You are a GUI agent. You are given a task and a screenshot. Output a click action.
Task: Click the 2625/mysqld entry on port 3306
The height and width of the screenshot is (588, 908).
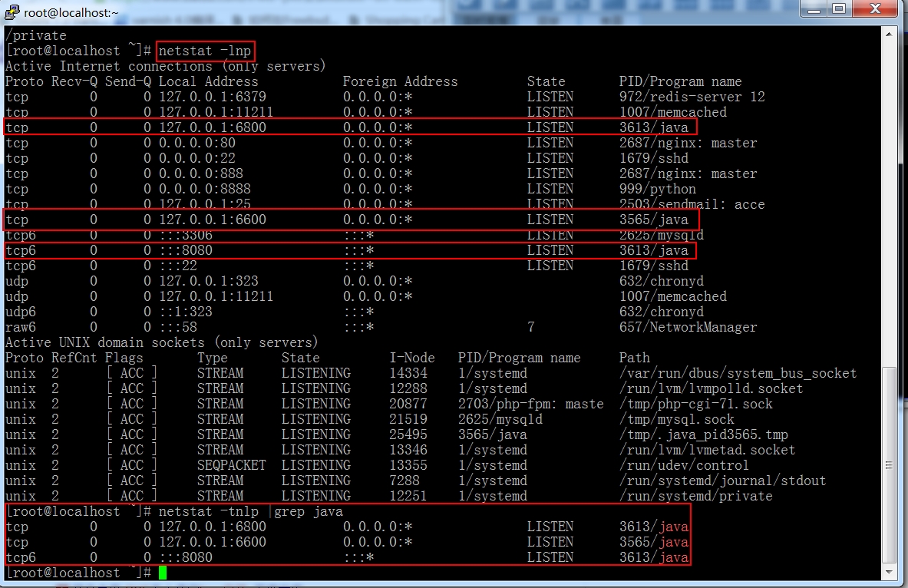[662, 235]
